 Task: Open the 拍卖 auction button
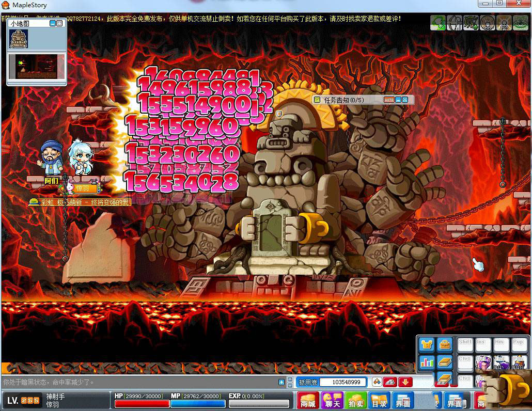coord(356,401)
